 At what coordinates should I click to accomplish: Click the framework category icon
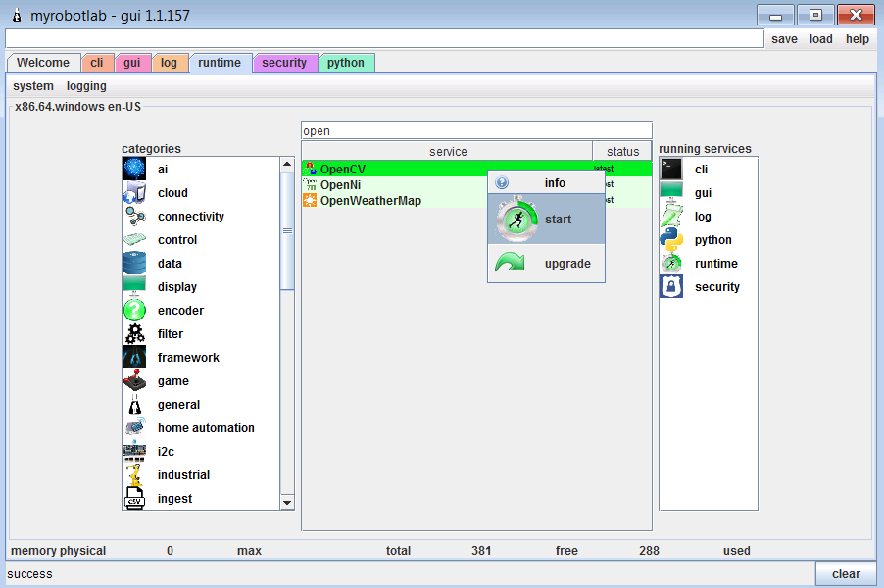(x=134, y=358)
